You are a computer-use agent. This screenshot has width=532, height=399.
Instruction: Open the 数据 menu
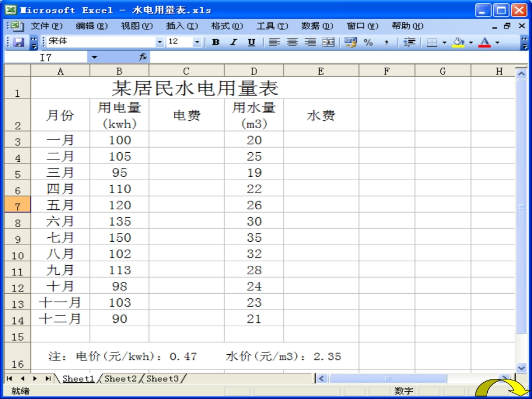317,26
